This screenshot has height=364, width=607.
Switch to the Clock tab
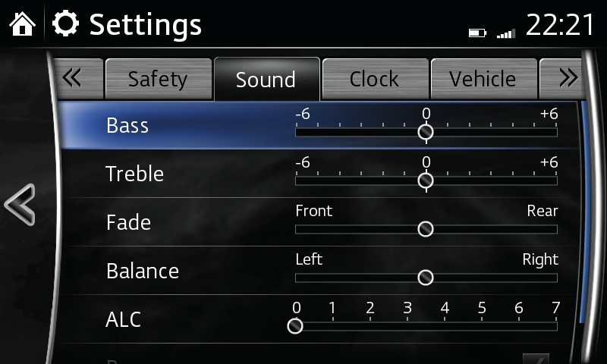374,79
